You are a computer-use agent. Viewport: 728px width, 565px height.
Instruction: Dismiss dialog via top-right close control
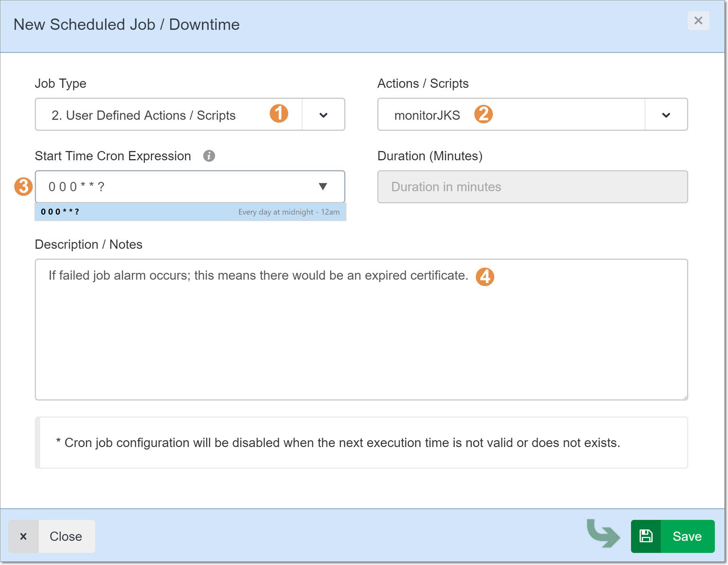click(698, 20)
